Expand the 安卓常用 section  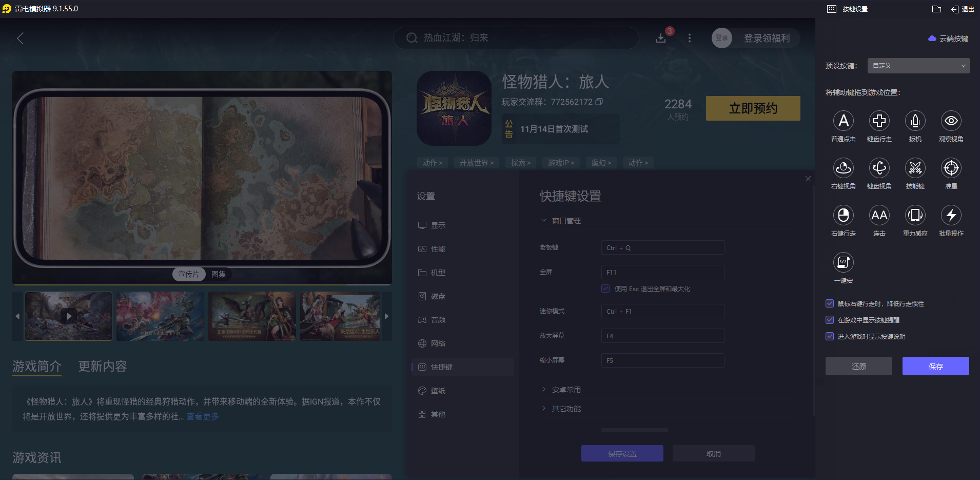[x=566, y=389]
